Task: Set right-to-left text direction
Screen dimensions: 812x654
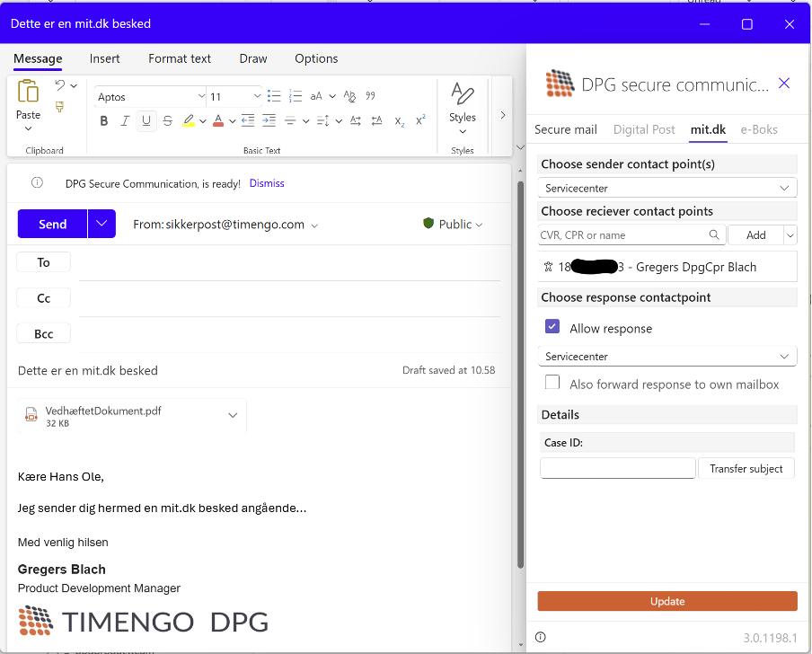Action: point(376,121)
